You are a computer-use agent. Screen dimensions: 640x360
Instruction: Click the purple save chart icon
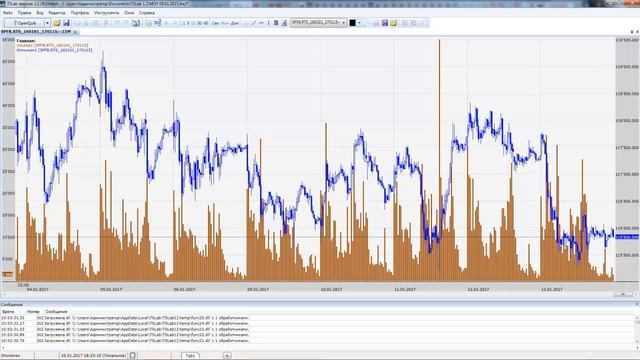[384, 23]
